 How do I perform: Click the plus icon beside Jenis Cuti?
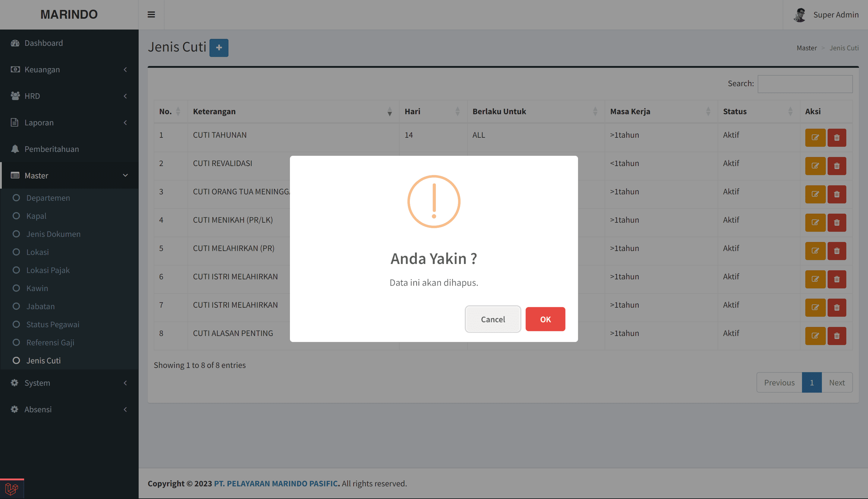(x=219, y=48)
